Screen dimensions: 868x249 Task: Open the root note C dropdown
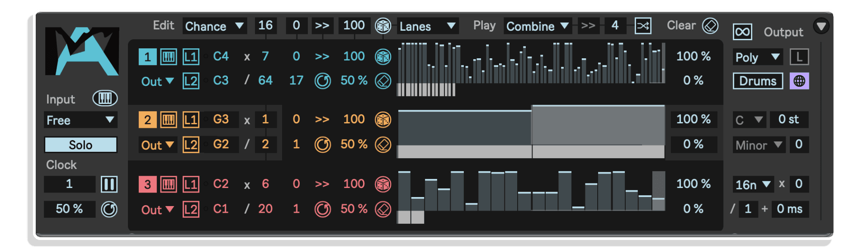click(x=749, y=120)
